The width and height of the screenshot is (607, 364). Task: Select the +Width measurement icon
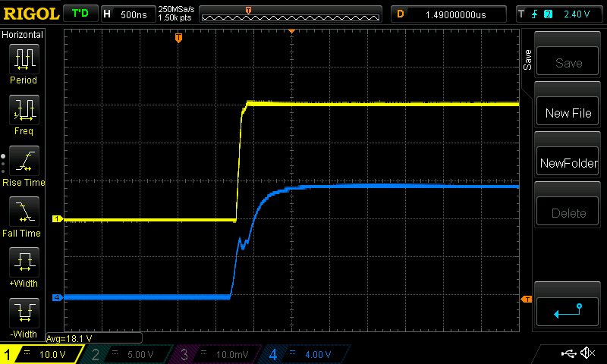pyautogui.click(x=23, y=265)
